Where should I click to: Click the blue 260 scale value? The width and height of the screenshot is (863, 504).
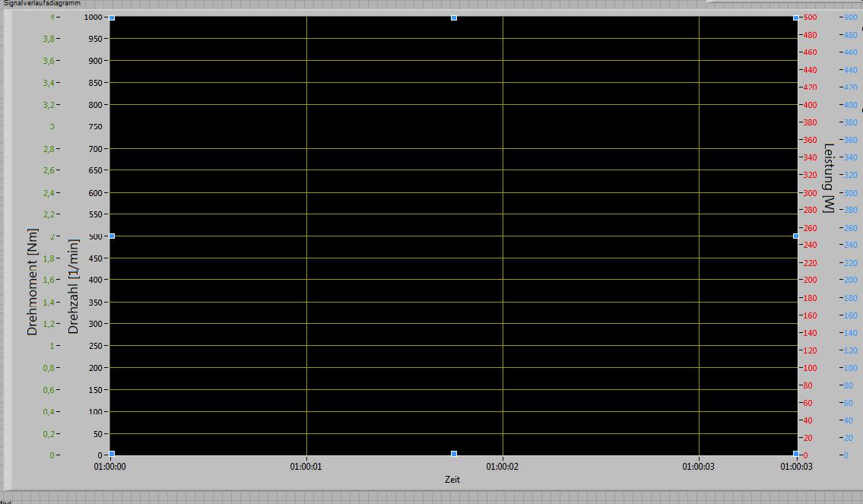click(x=850, y=228)
